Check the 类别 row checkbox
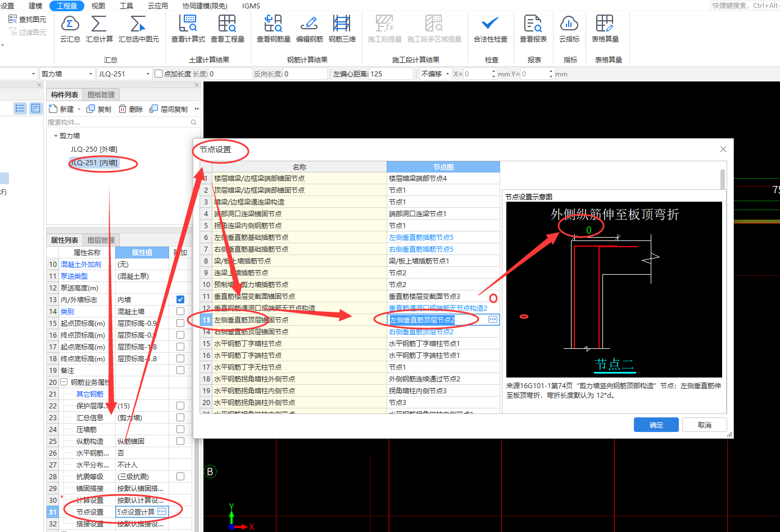 click(x=180, y=311)
